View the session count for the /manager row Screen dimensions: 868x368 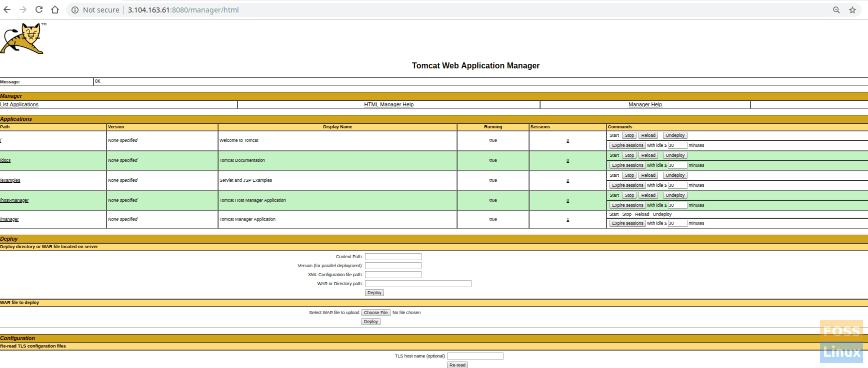coord(567,219)
